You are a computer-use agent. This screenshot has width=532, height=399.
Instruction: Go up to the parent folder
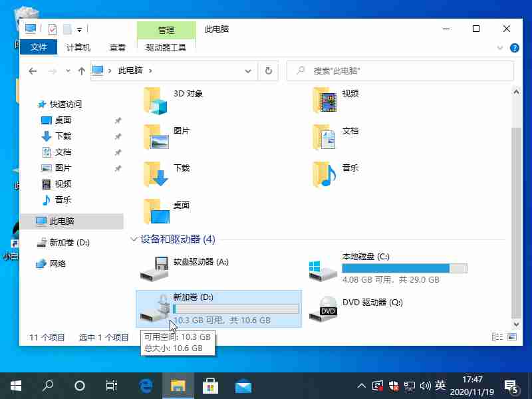[x=80, y=70]
